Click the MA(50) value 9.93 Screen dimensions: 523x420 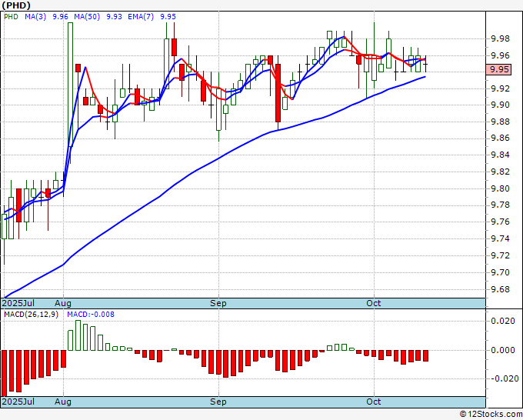tap(114, 17)
